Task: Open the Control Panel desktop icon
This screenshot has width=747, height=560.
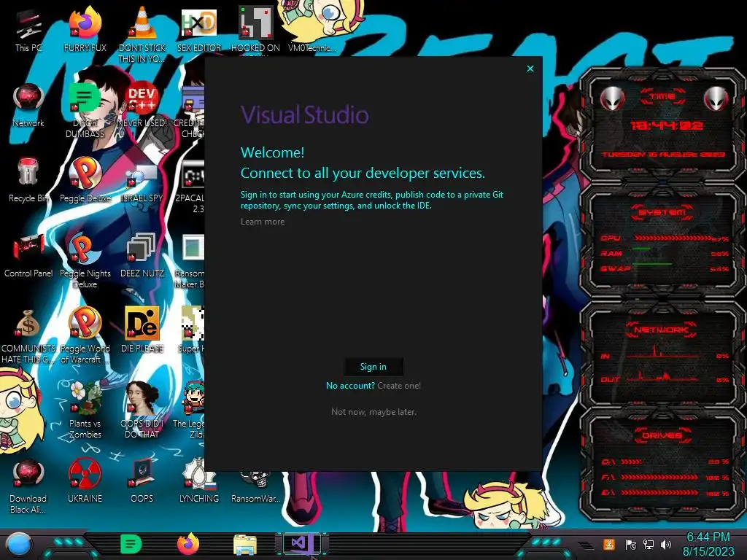Action: (x=28, y=256)
